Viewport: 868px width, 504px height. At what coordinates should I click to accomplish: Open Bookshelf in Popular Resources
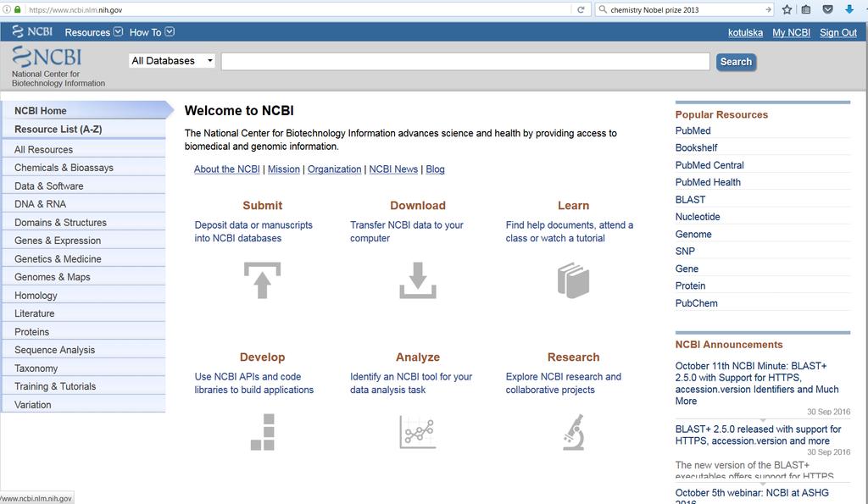tap(697, 147)
